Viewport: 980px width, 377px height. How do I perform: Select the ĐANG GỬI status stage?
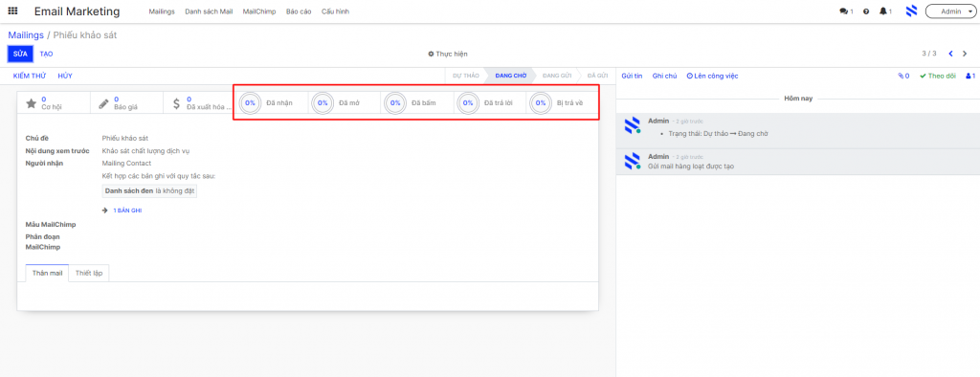pyautogui.click(x=557, y=76)
